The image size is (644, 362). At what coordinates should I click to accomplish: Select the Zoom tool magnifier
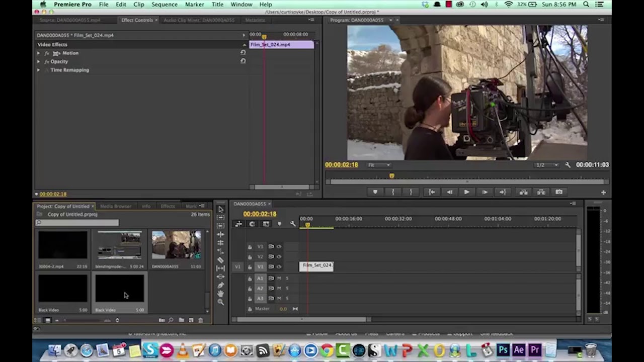[x=220, y=302]
